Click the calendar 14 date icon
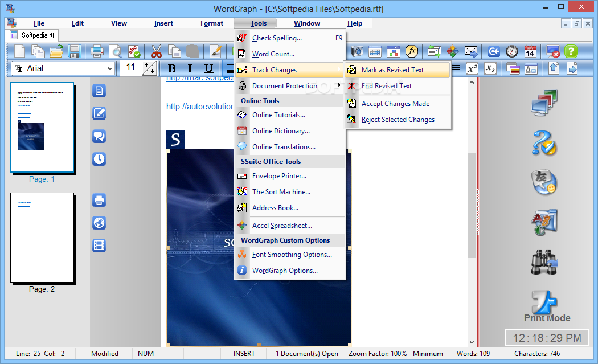 [530, 51]
